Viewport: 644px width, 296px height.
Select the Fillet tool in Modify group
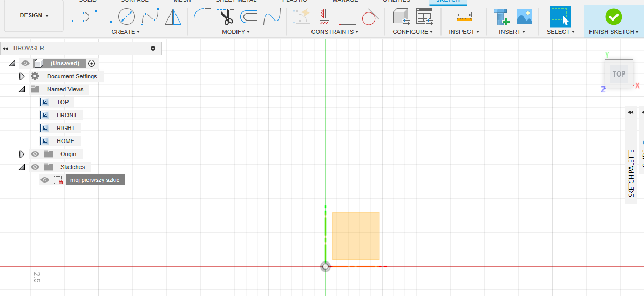tap(202, 17)
